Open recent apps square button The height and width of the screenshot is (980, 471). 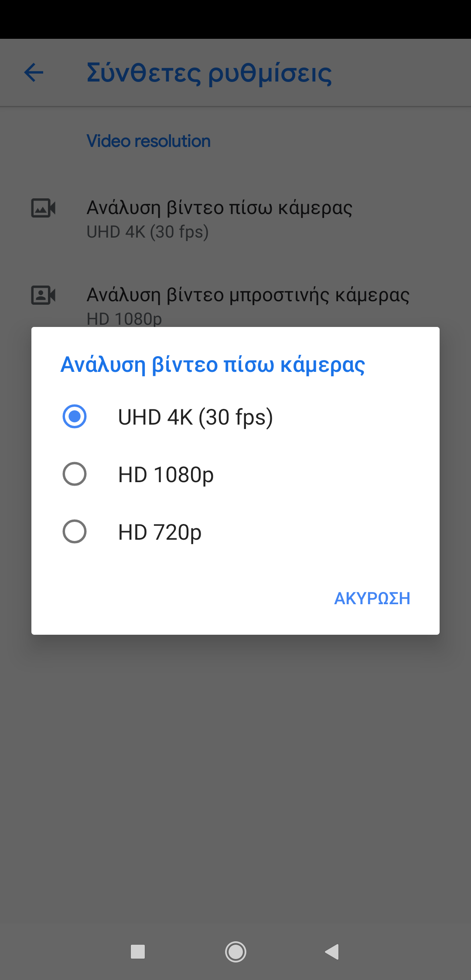click(138, 952)
